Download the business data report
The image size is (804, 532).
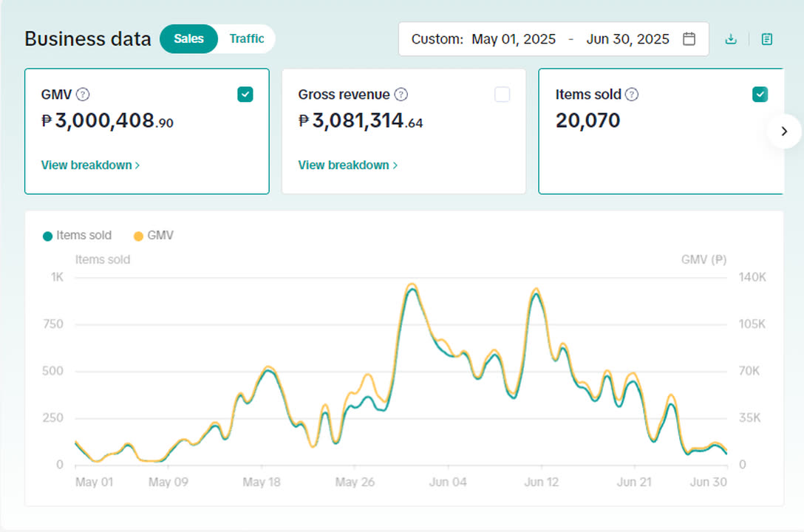(731, 39)
